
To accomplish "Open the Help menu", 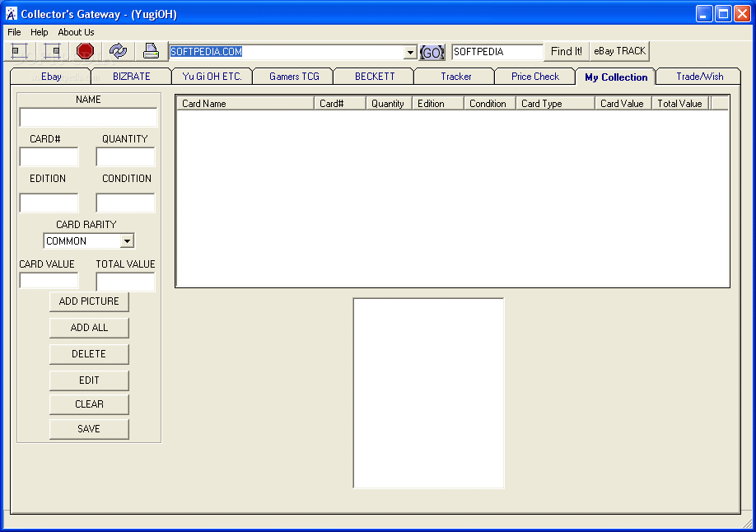I will (39, 32).
